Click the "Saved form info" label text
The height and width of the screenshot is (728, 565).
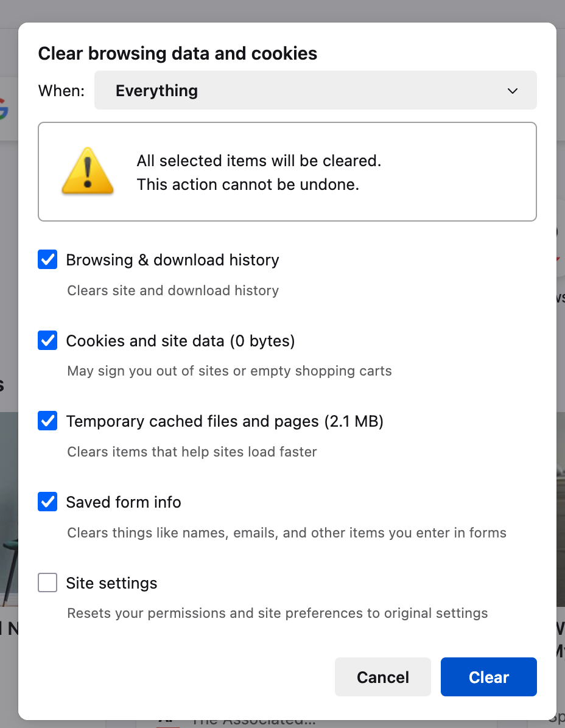pos(124,502)
